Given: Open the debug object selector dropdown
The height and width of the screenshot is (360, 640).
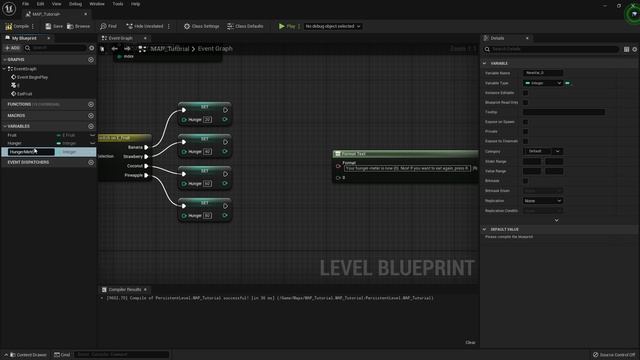Looking at the screenshot, I should coord(333,26).
